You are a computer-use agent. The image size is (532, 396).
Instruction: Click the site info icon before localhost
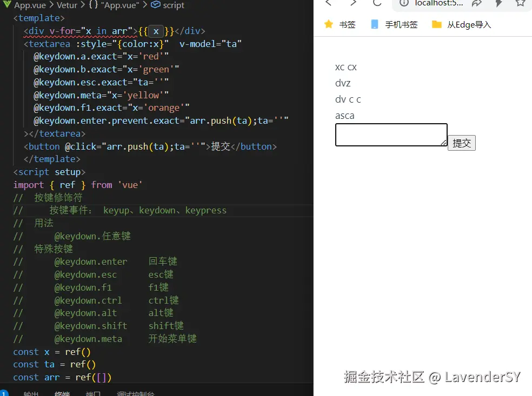point(403,3)
